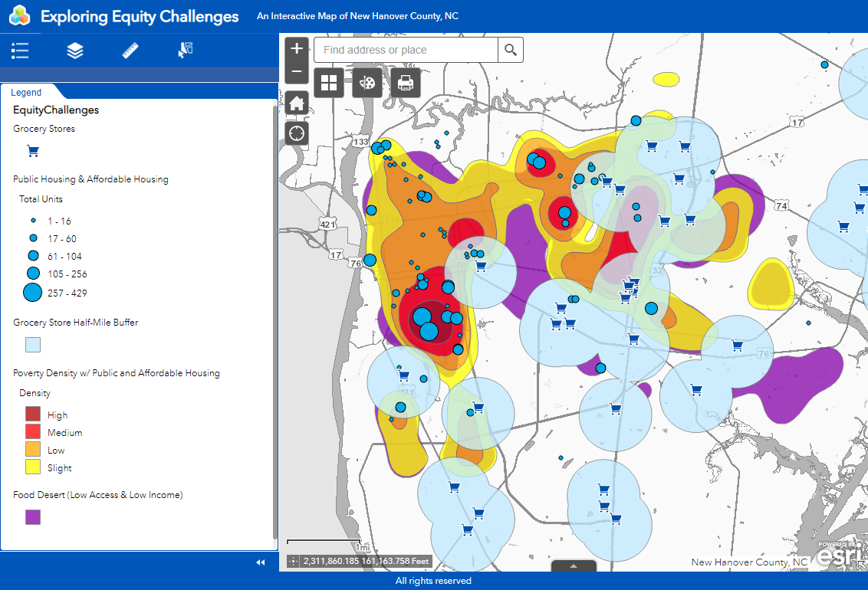Open the Print widget
The image size is (868, 590).
405,83
